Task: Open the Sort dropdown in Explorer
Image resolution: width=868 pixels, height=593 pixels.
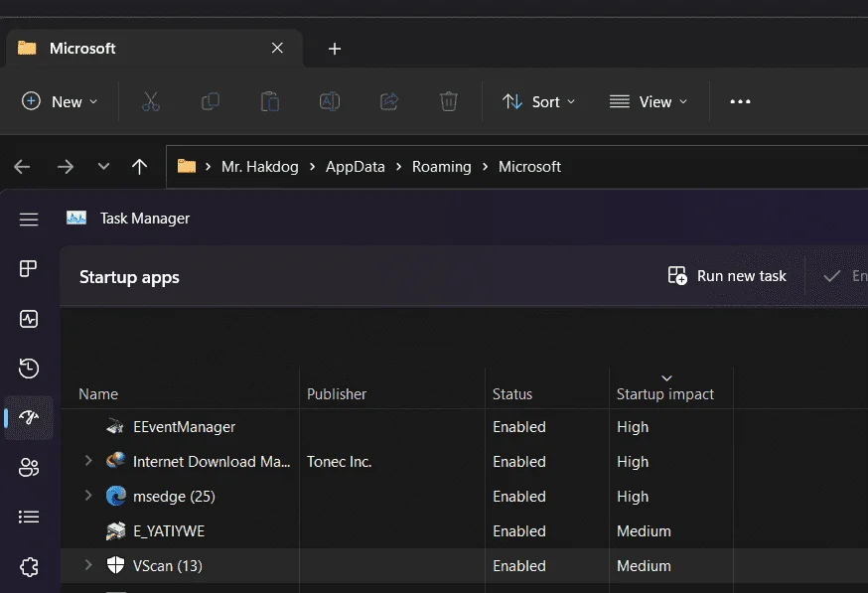Action: (538, 102)
